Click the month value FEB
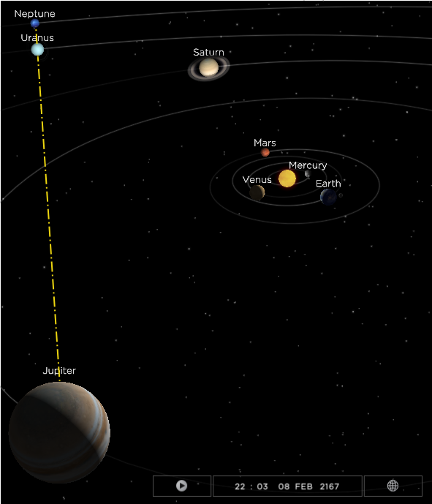Image resolution: width=432 pixels, height=504 pixels. [304, 486]
